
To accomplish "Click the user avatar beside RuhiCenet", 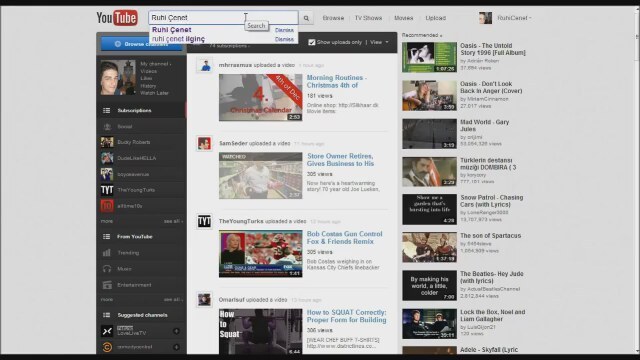I will tap(485, 18).
